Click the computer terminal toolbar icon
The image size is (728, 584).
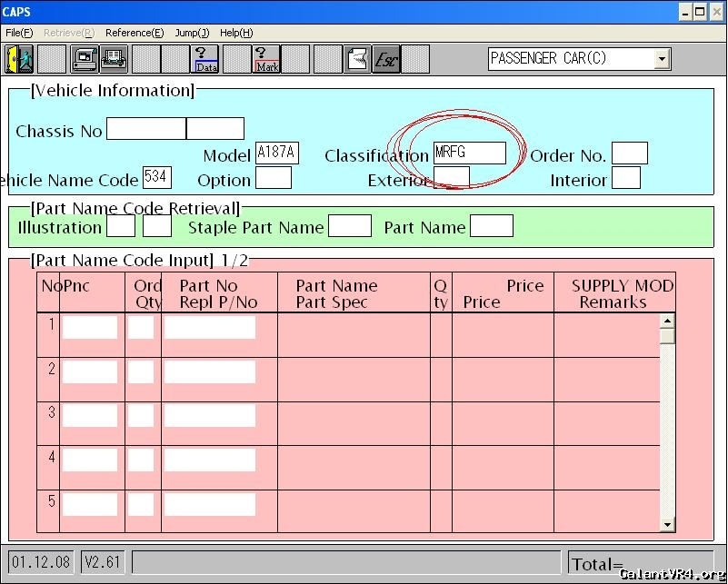point(85,59)
